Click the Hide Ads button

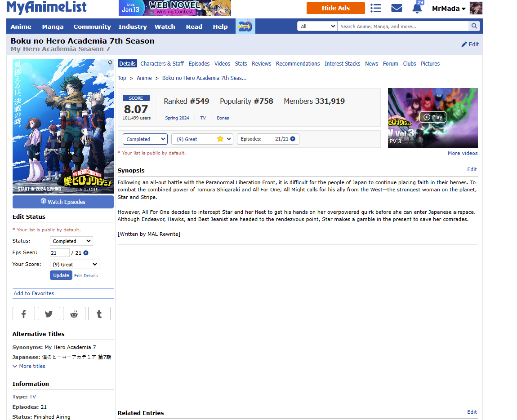[336, 8]
